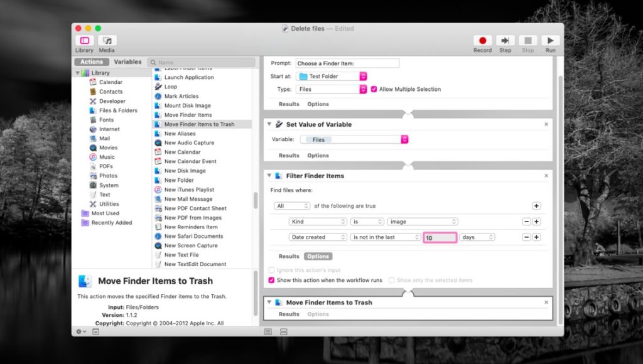The image size is (643, 364).
Task: Add a new filter rule with the plus button
Action: (536, 205)
